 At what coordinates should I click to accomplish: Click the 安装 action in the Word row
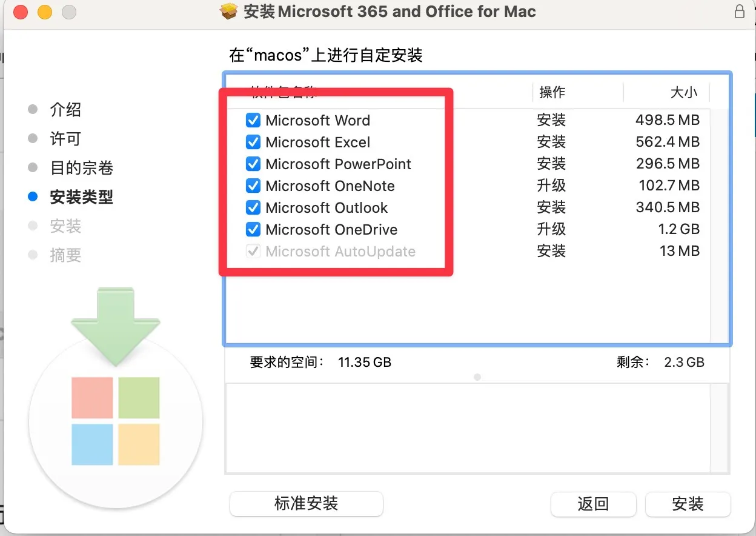click(551, 120)
